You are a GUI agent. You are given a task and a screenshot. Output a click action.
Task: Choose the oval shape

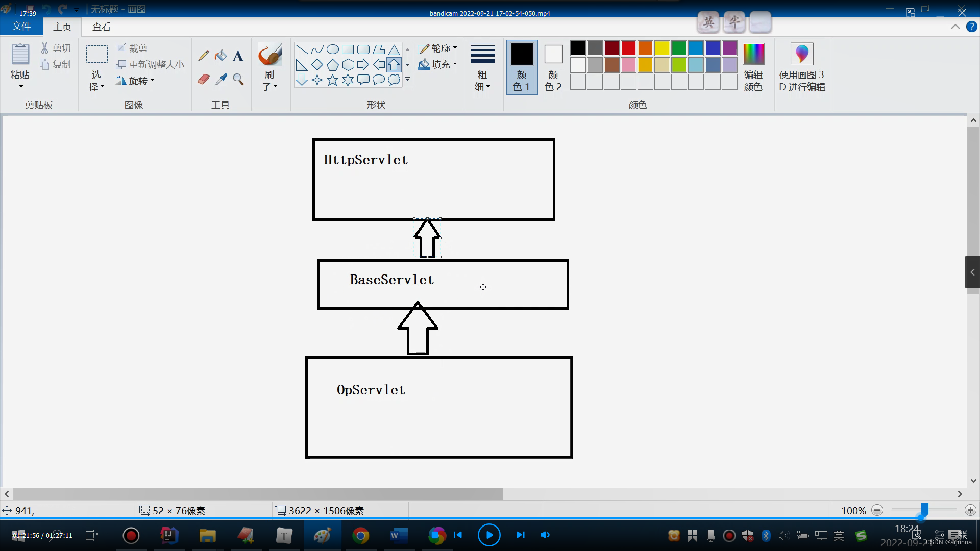click(x=332, y=49)
